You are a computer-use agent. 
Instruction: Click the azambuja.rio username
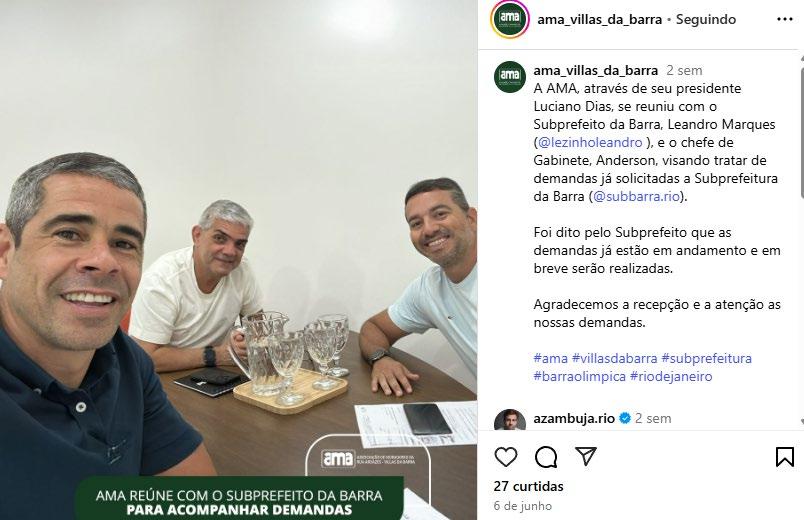pos(574,418)
